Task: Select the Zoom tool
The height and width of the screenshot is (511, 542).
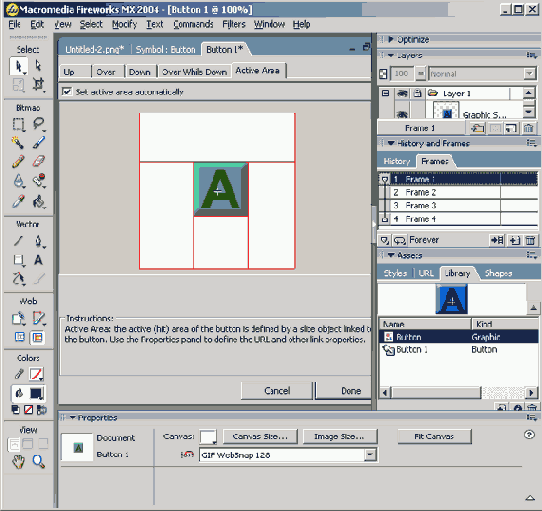Action: pyautogui.click(x=38, y=462)
